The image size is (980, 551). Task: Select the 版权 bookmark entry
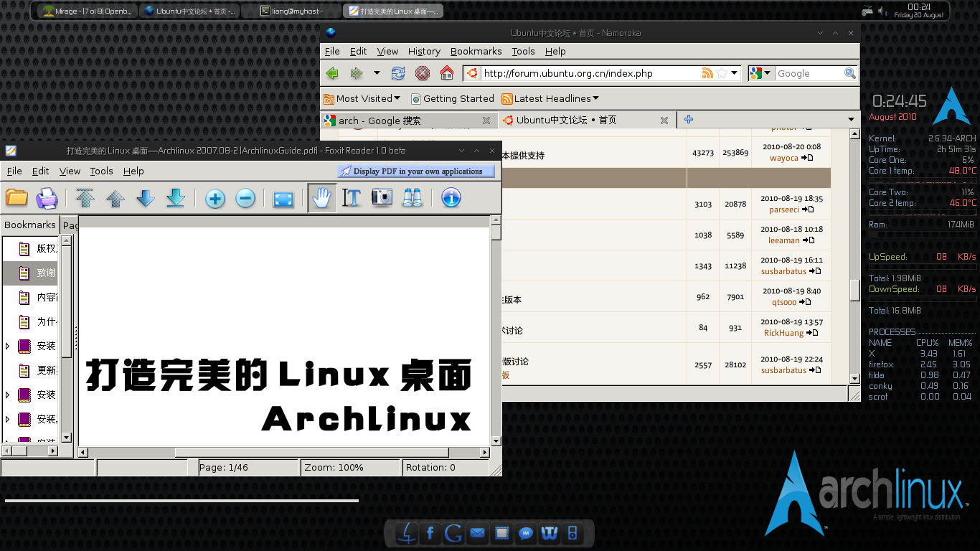click(x=31, y=248)
